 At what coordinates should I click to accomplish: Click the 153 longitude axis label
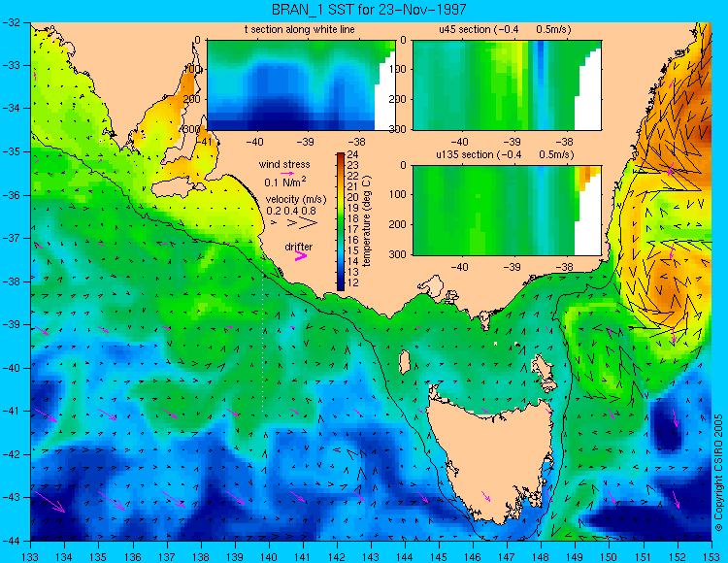711,556
